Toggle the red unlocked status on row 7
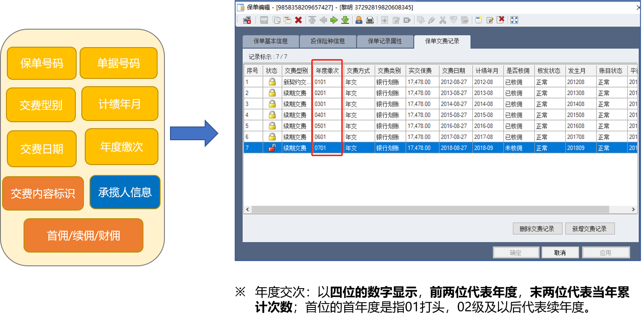The image size is (644, 322). [x=272, y=148]
